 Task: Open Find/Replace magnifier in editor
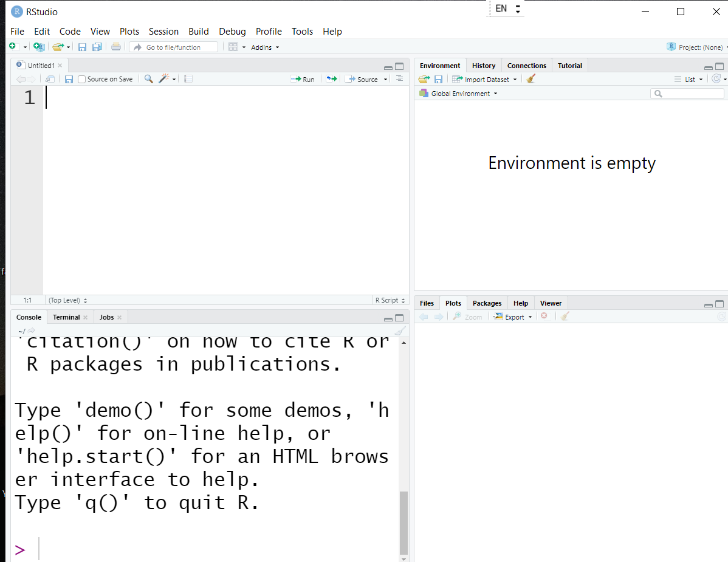pyautogui.click(x=148, y=79)
